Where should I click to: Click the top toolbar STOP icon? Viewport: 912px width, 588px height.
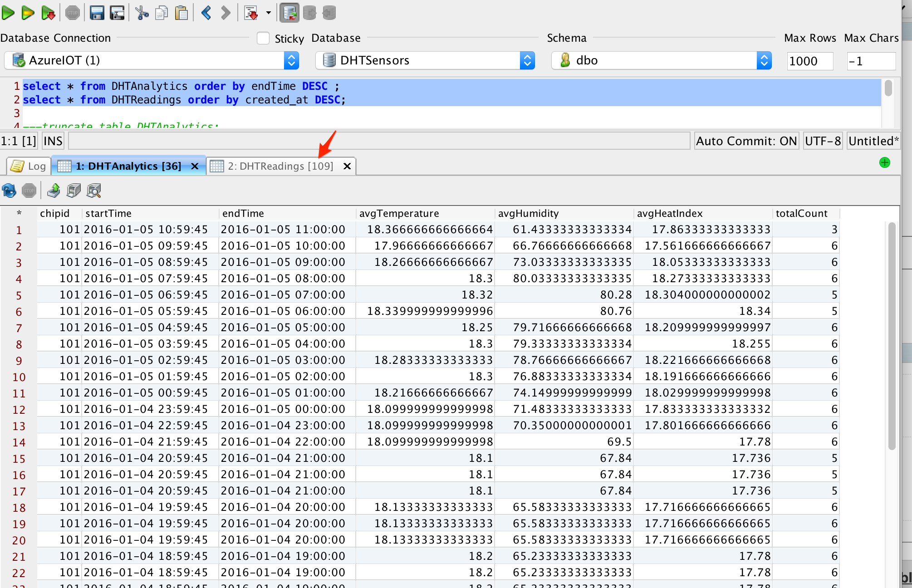pos(73,13)
